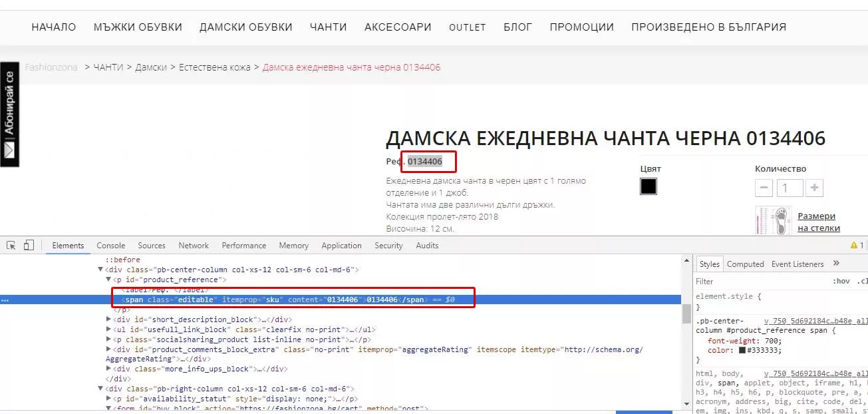Expand the usefull_link_block ul node
Screen dimensions: 868x414
(x=109, y=329)
